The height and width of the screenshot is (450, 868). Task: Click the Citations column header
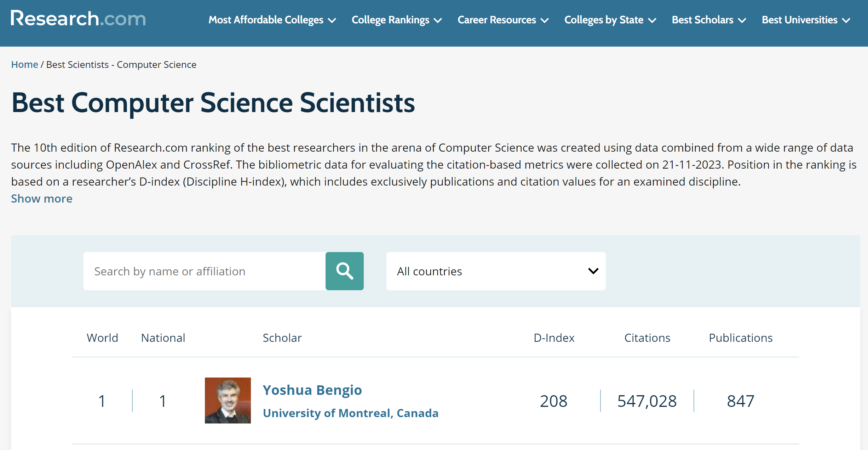(647, 338)
